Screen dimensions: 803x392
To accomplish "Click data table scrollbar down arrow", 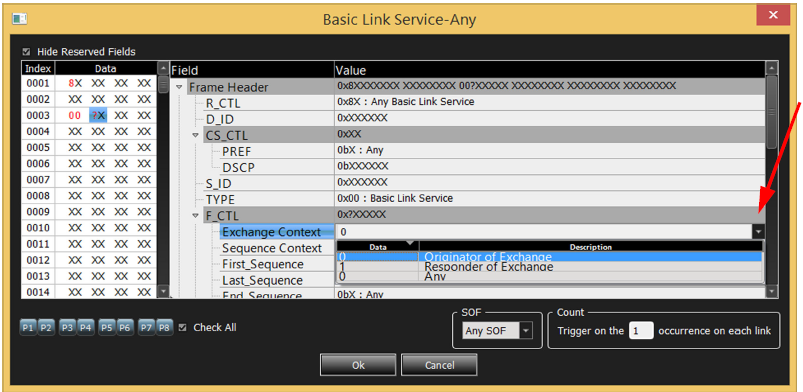I will click(x=163, y=292).
